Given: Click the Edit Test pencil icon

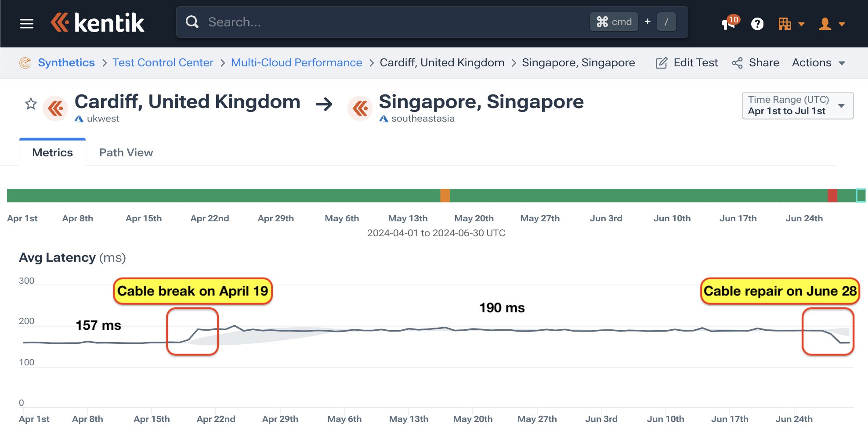Looking at the screenshot, I should [662, 63].
